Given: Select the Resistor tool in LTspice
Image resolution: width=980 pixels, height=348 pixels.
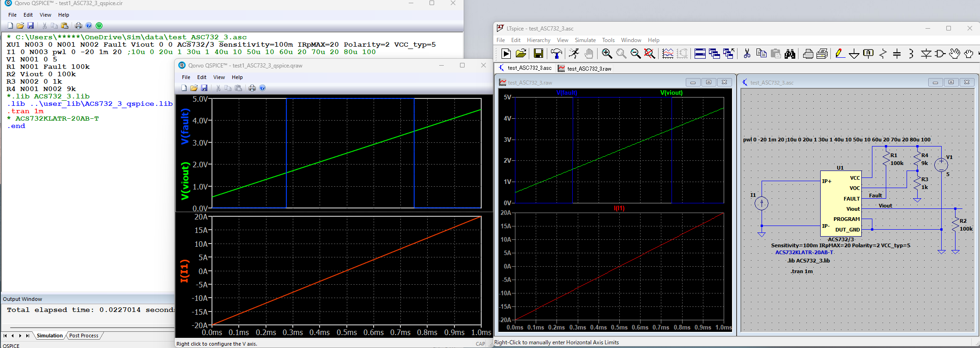Looking at the screenshot, I should coord(883,54).
